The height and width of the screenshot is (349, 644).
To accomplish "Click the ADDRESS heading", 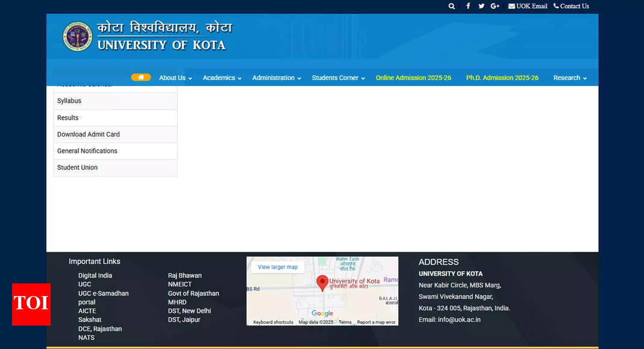I will point(439,262).
